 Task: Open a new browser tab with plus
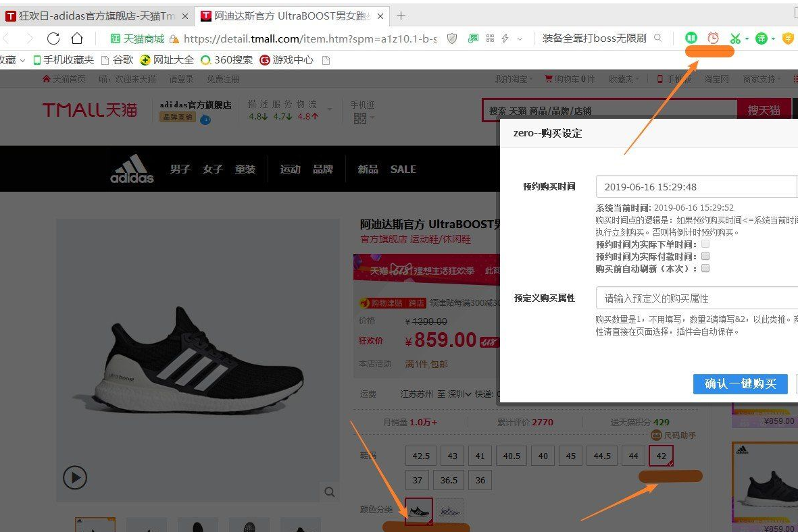[401, 16]
